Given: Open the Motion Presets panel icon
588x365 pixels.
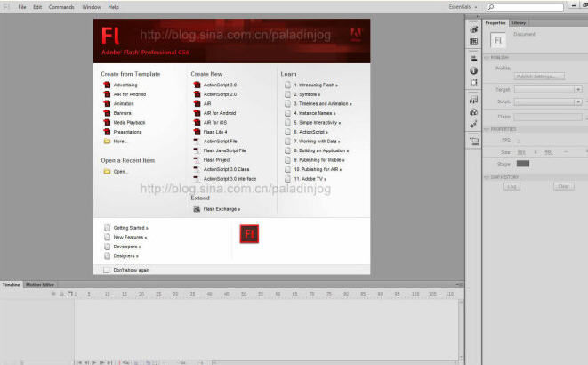Looking at the screenshot, I should pos(473,124).
